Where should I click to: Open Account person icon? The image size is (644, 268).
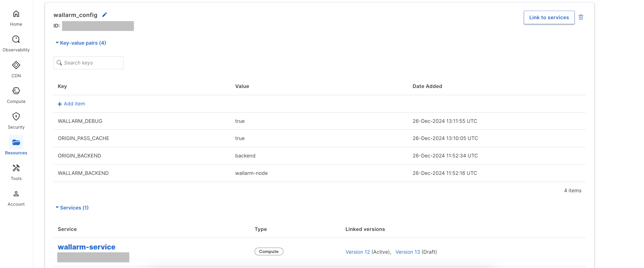[16, 194]
